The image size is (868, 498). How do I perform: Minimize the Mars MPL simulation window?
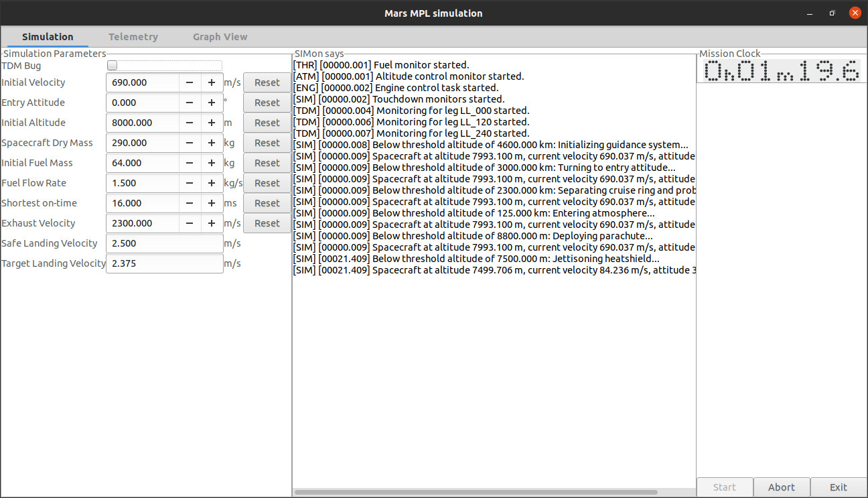click(809, 13)
